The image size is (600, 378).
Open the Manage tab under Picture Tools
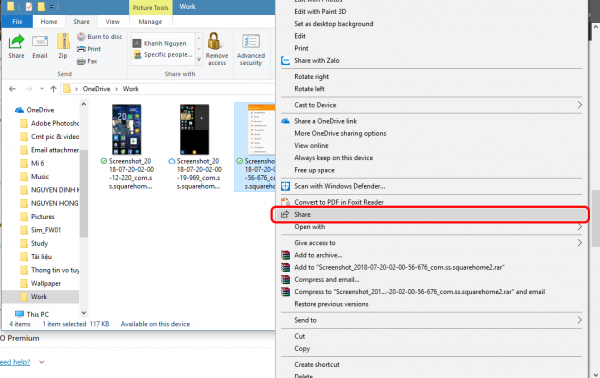point(150,21)
